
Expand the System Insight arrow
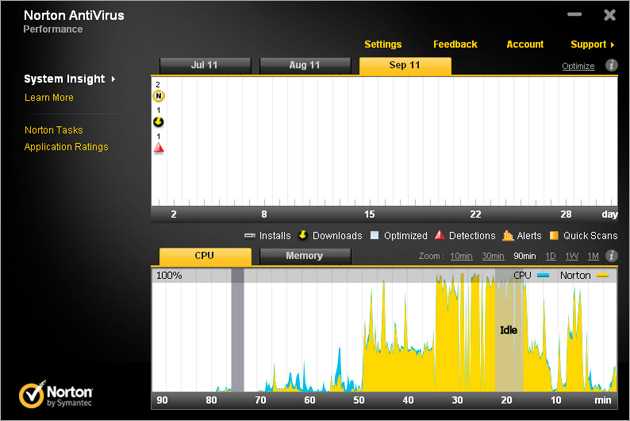pyautogui.click(x=113, y=79)
